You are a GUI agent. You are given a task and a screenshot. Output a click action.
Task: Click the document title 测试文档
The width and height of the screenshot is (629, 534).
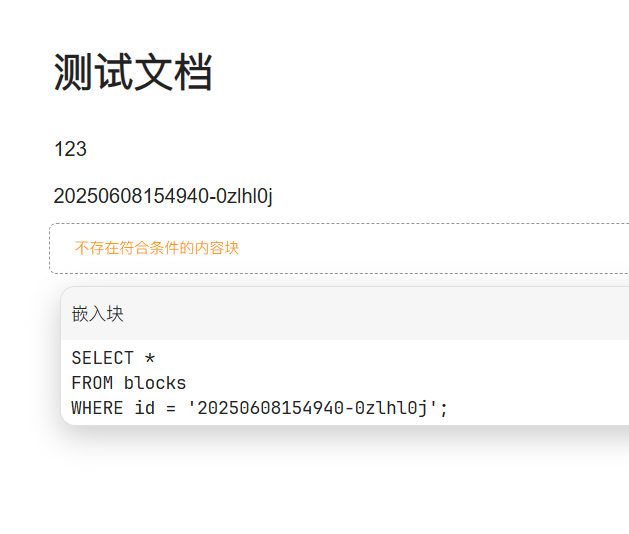132,73
